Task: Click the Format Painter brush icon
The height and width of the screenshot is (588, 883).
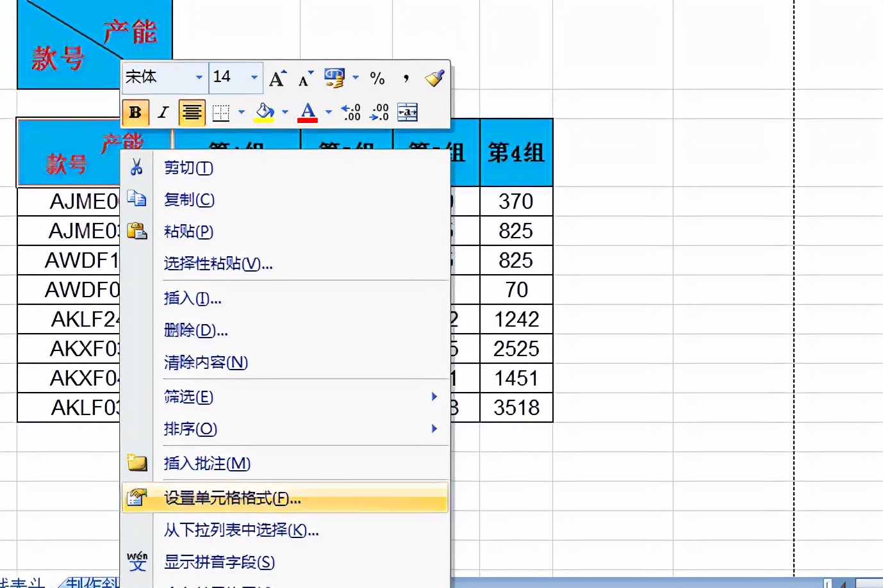Action: click(434, 78)
